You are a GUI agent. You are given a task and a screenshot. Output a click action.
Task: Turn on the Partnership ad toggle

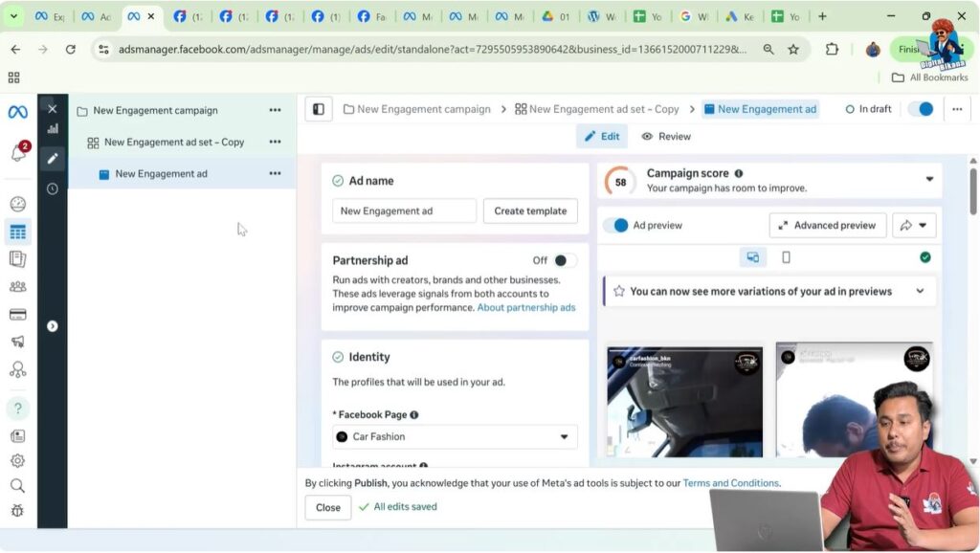click(x=565, y=260)
